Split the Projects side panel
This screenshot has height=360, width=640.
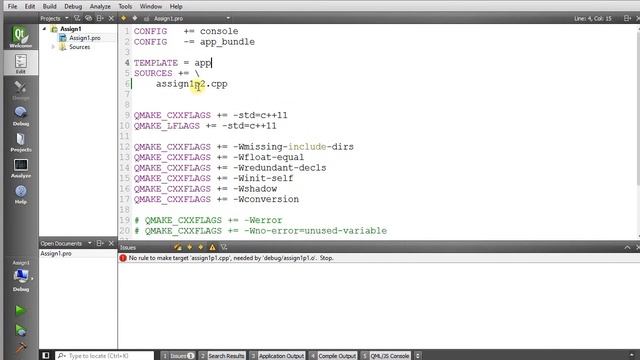click(100, 18)
